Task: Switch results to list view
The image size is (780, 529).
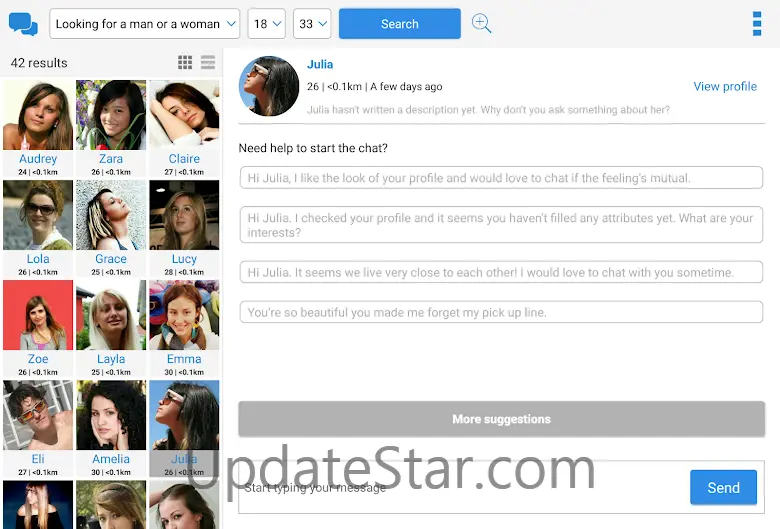Action: (x=208, y=62)
